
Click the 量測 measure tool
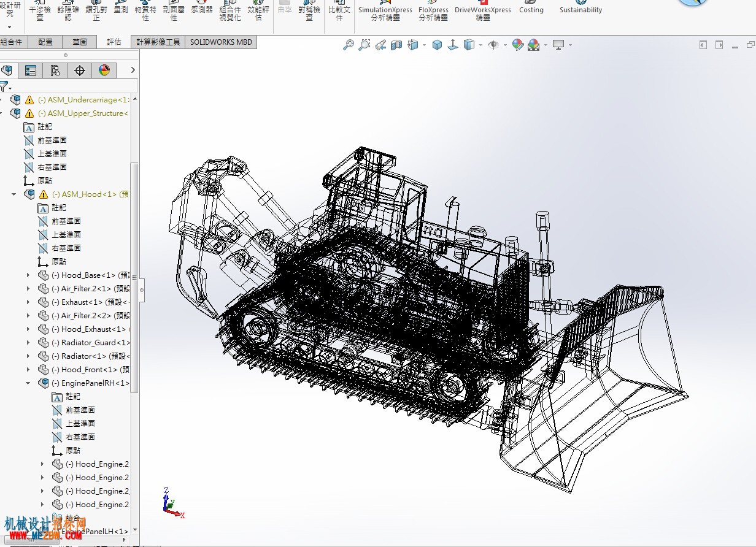pyautogui.click(x=121, y=8)
